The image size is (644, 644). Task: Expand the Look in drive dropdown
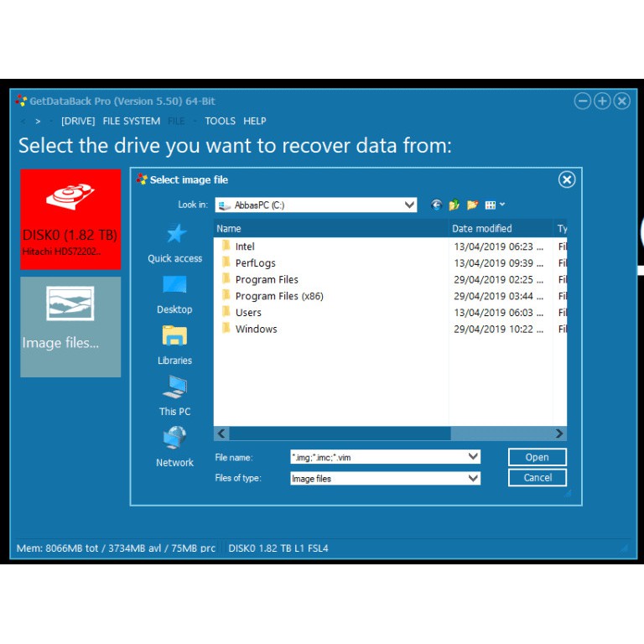(x=409, y=205)
